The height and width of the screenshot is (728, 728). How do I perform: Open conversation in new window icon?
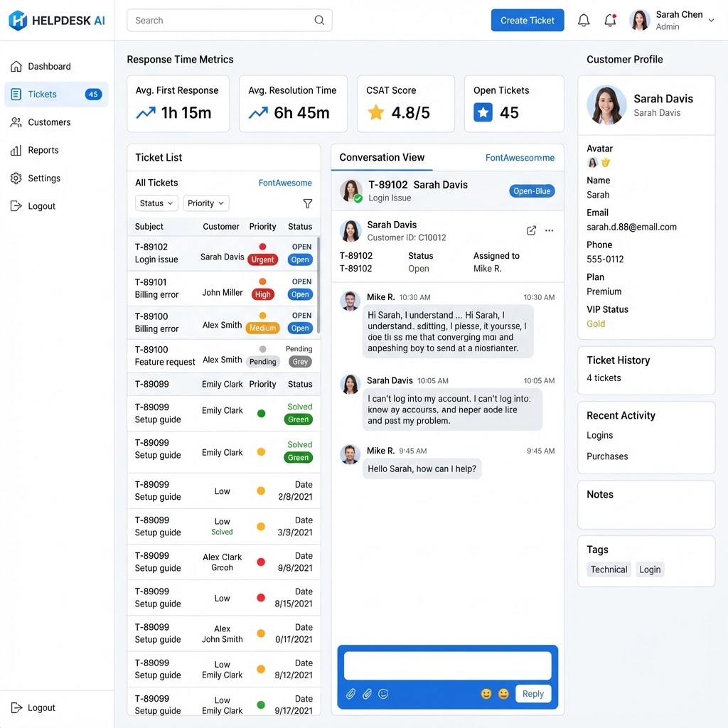[531, 231]
